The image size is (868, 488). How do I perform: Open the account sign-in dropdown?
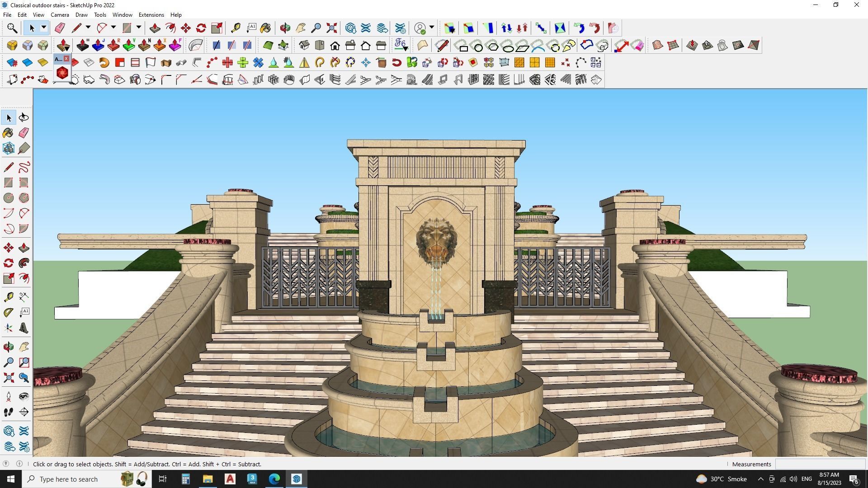432,28
